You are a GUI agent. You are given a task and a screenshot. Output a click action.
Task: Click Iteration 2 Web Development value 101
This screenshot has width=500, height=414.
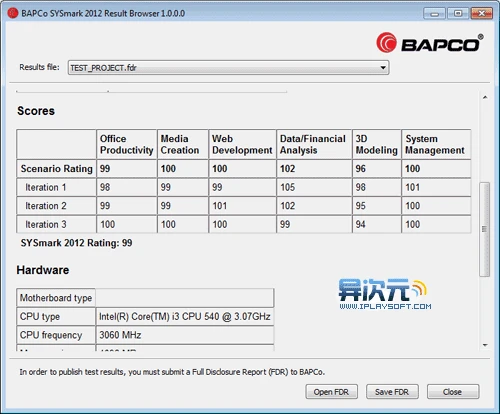[220, 206]
